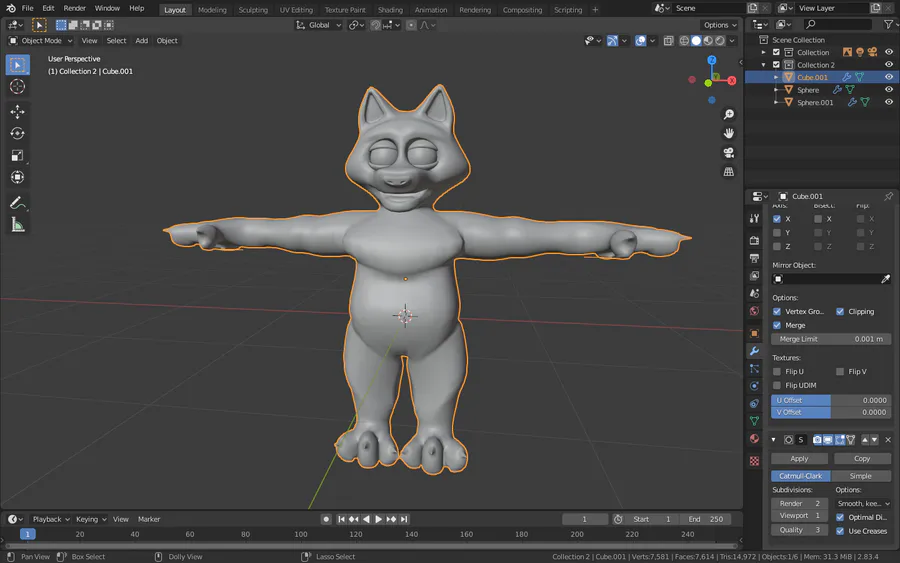Open the viewport Add menu
Screen dimensions: 900x563
(x=141, y=41)
